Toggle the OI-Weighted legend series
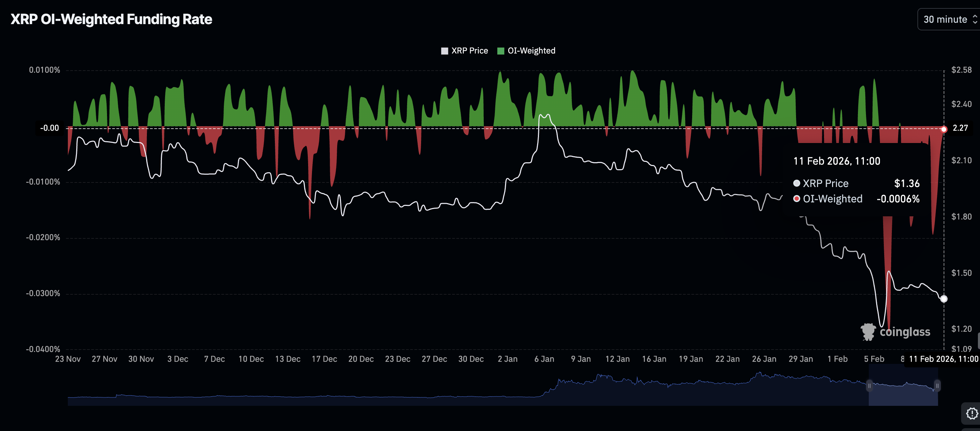Viewport: 980px width, 431px height. click(531, 51)
